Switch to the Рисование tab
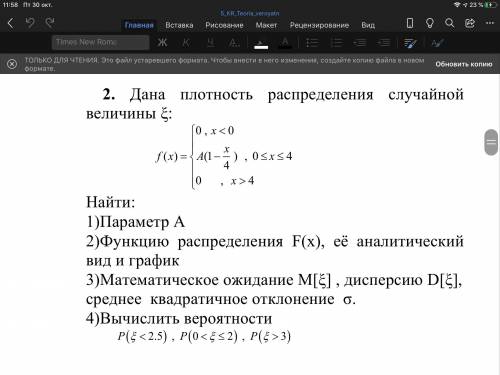 224,25
